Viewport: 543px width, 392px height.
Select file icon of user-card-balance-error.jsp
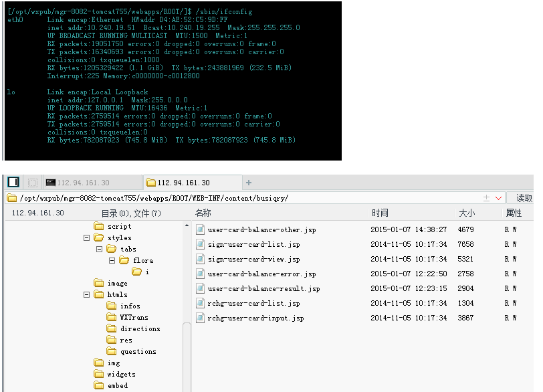click(x=200, y=274)
